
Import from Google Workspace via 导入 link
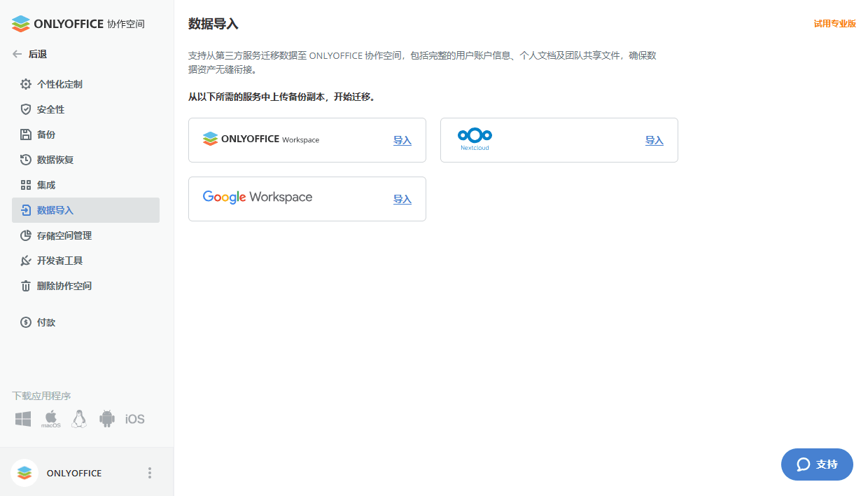[x=402, y=199]
